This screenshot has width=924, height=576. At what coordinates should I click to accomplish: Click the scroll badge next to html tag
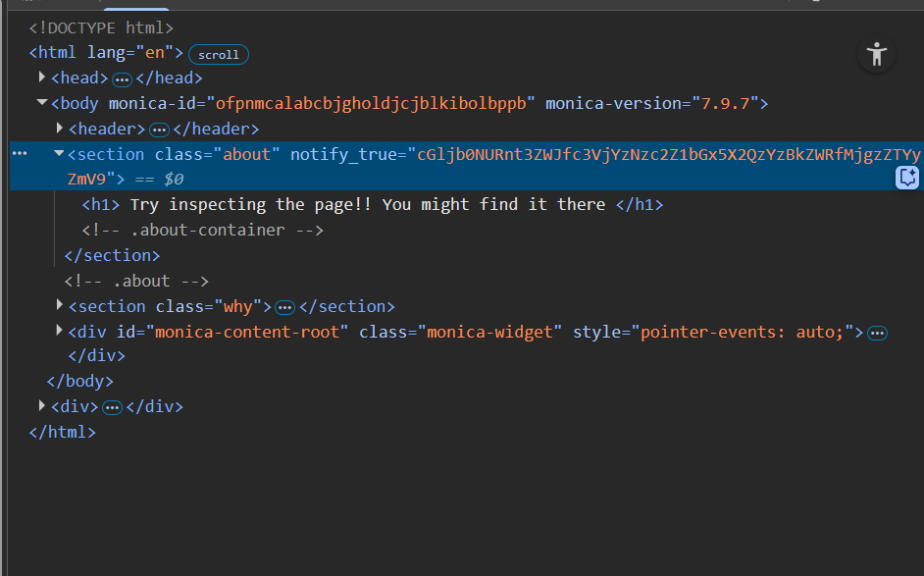click(218, 54)
